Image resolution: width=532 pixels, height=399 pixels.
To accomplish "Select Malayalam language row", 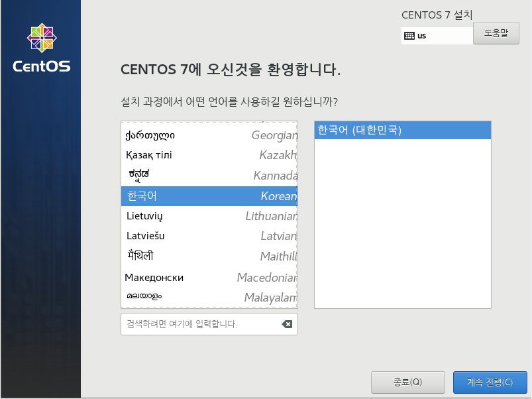I will (209, 297).
